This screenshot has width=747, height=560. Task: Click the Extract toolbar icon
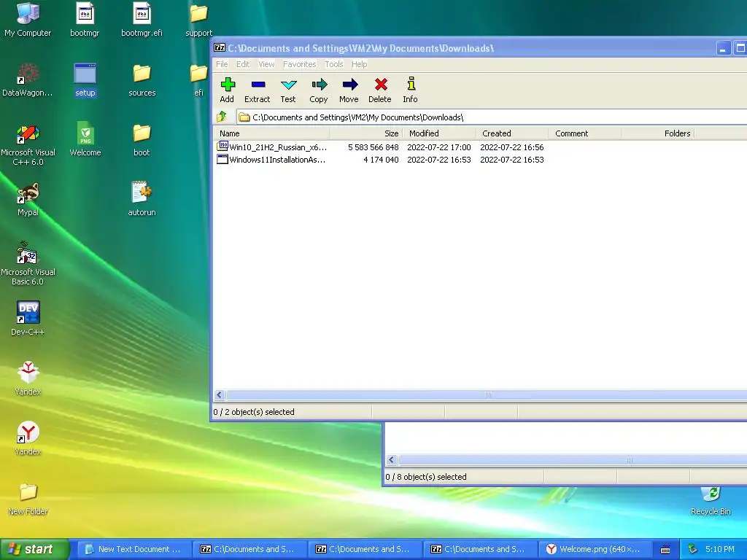[x=258, y=90]
